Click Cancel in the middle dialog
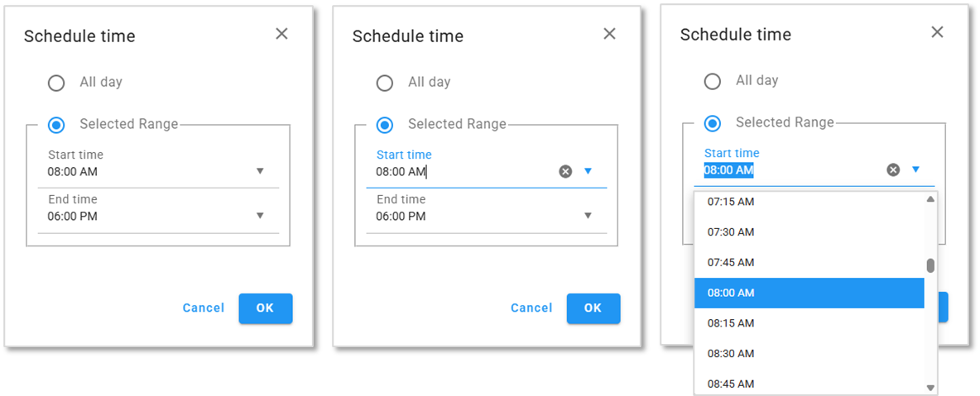The width and height of the screenshot is (980, 396). 531,308
